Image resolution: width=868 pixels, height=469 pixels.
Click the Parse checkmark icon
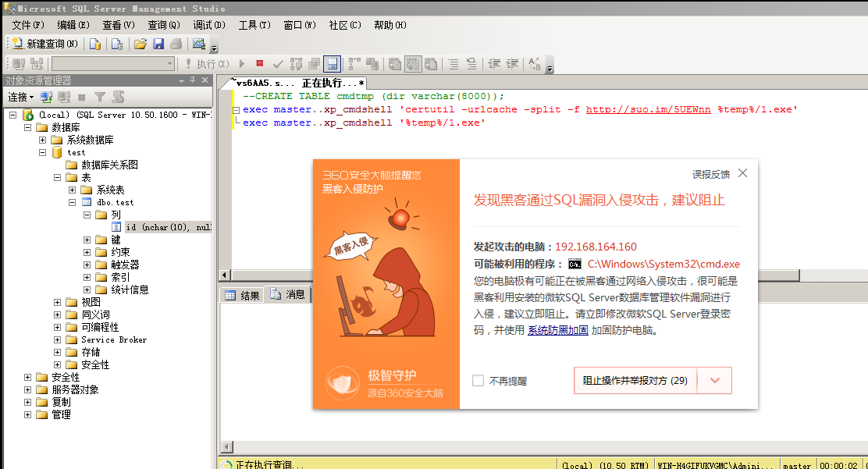278,64
